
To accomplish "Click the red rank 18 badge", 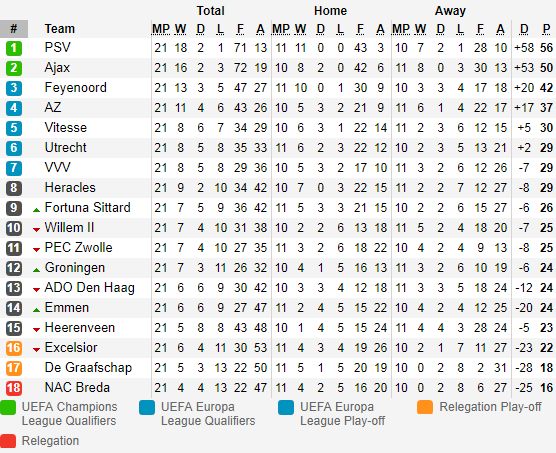I will tap(14, 388).
